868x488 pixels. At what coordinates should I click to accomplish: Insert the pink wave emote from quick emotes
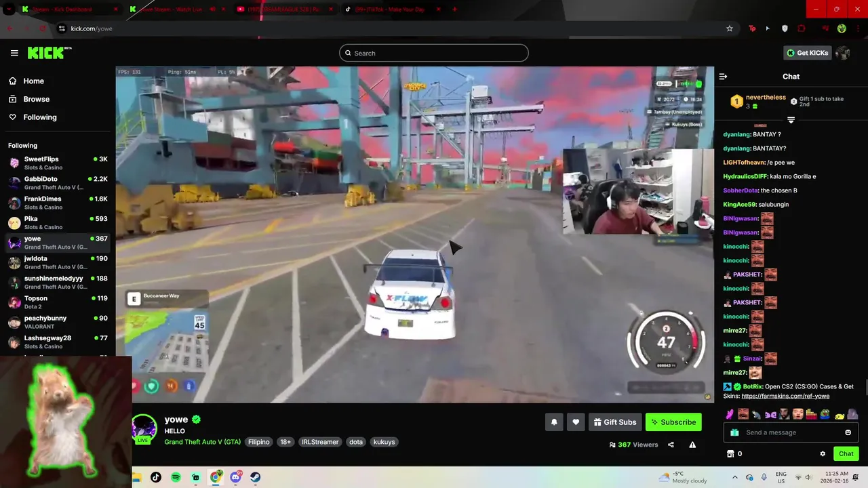(x=730, y=413)
